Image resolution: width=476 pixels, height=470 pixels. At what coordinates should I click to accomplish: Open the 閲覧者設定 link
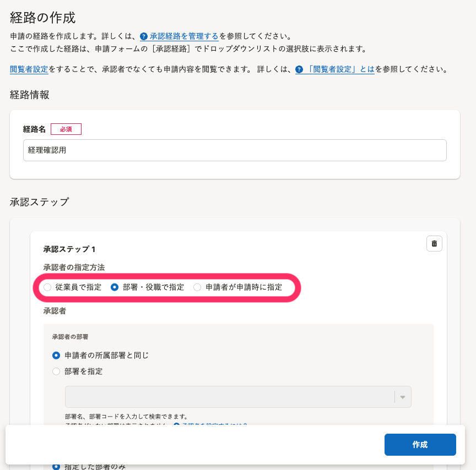point(29,69)
